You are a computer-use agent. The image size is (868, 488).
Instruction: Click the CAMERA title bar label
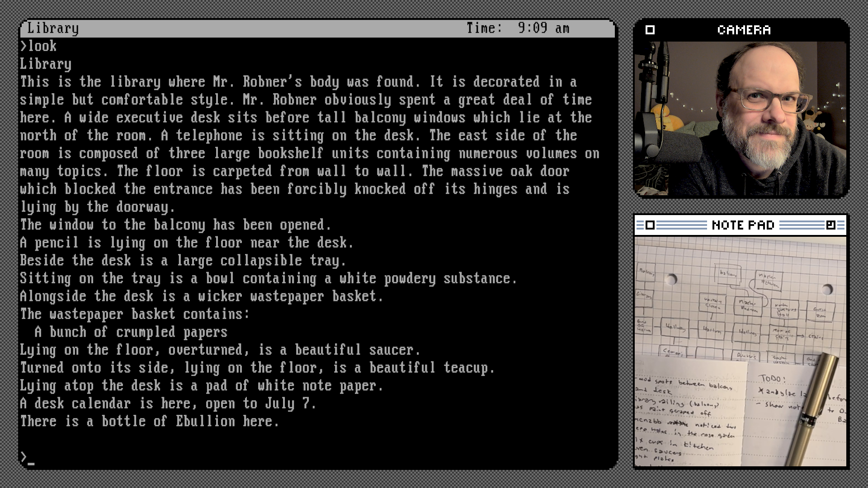(x=744, y=30)
